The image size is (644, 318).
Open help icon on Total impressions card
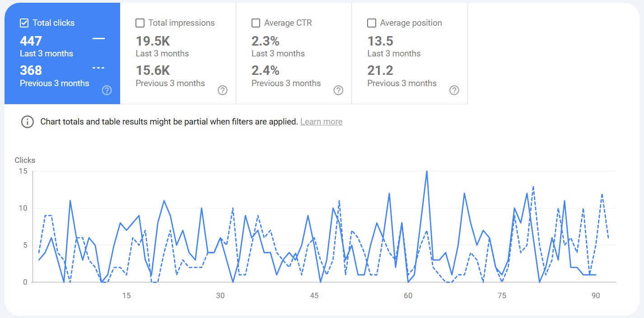coord(223,90)
